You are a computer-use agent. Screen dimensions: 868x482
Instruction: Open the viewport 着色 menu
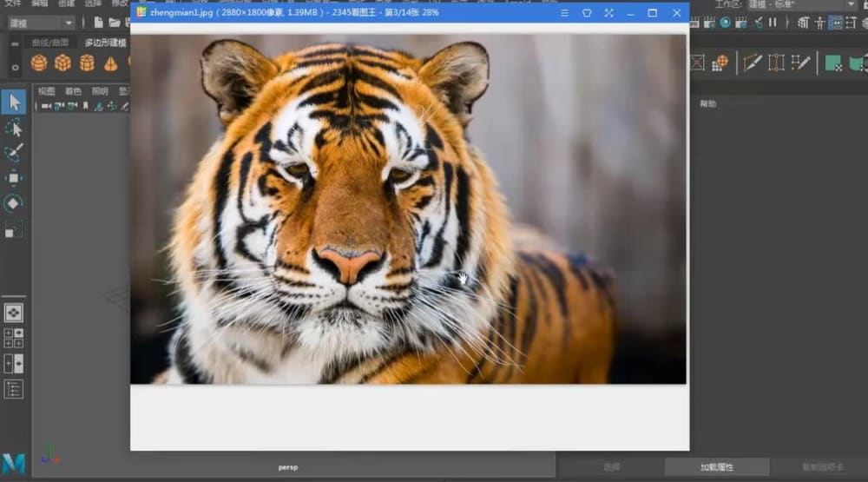tap(73, 91)
